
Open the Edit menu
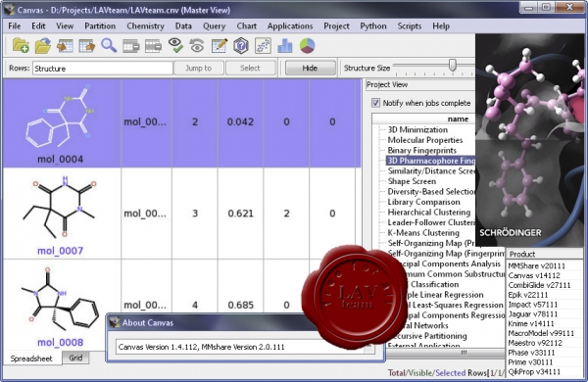click(38, 25)
